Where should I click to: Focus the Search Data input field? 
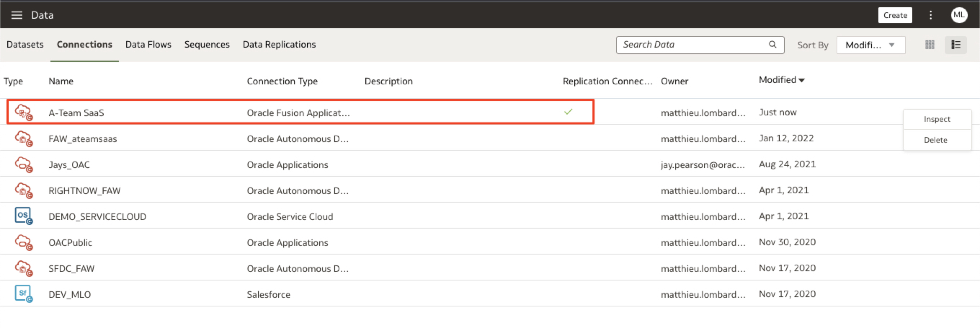tap(692, 45)
